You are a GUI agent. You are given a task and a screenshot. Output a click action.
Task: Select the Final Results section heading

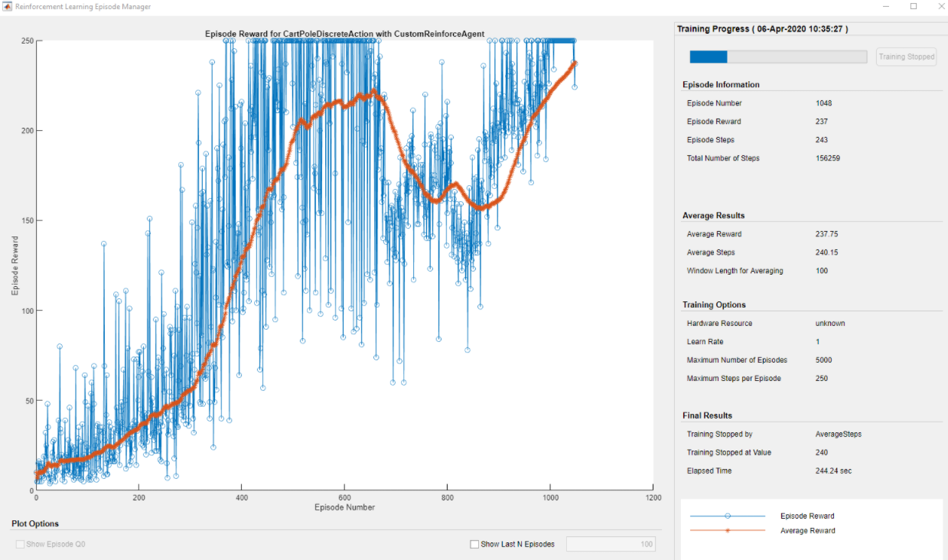pos(707,415)
